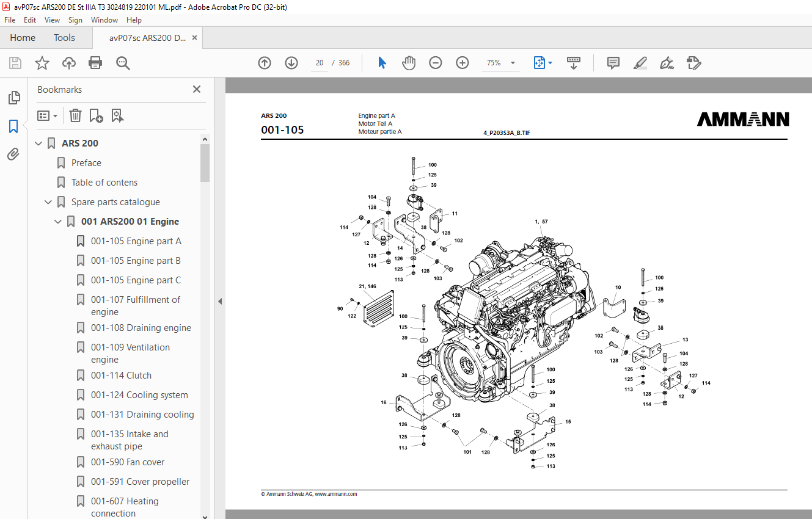
Task: Open the Help menu
Action: click(x=134, y=20)
